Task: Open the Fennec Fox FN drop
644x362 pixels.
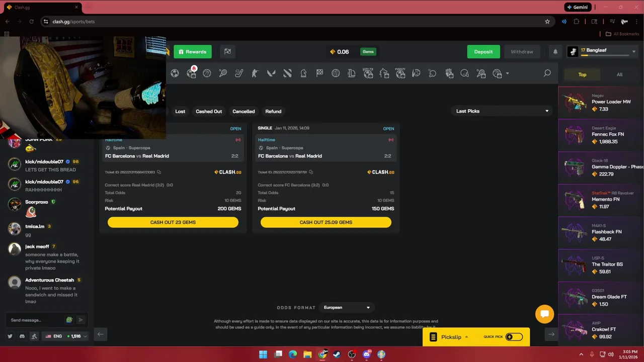Action: click(601, 135)
